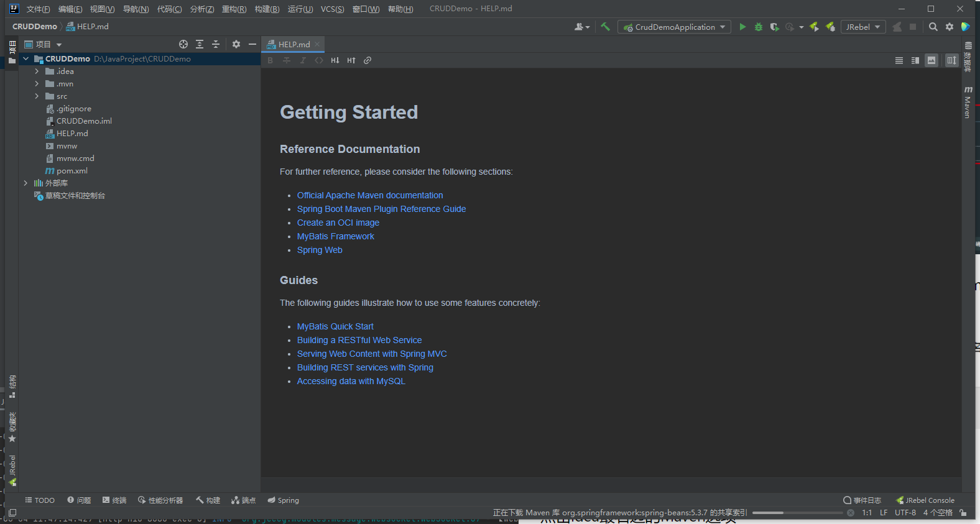Open JRebel Console in status bar

pos(925,500)
